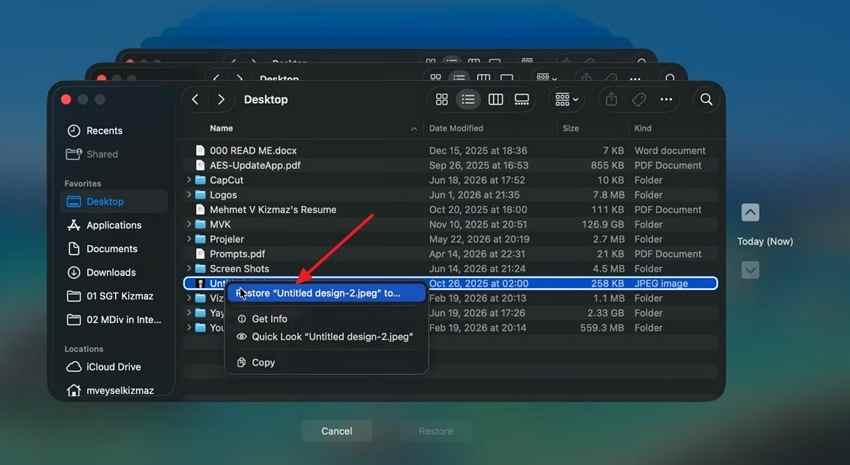Expand the CapCut folder
Screen dimensions: 850x465
pos(189,180)
